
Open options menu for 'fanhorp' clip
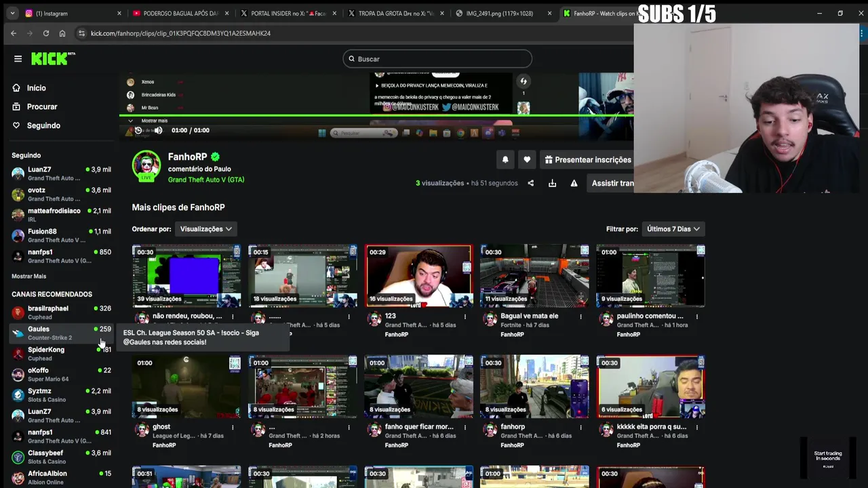[x=580, y=427]
